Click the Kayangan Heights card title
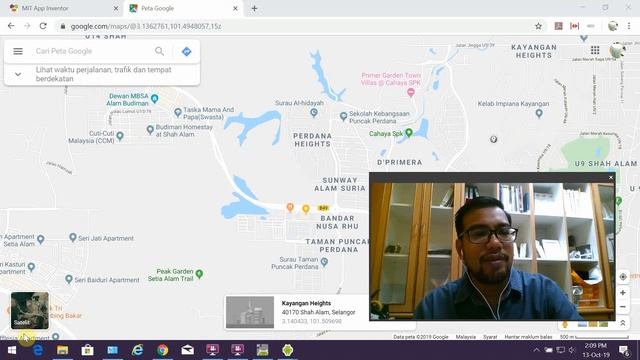Screen dimensions: 640x360 click(306, 303)
